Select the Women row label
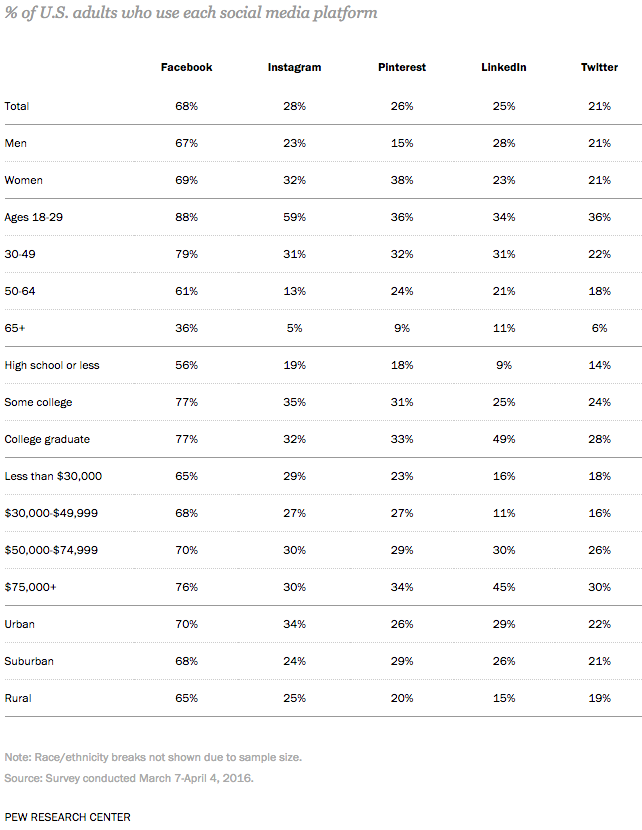 23,180
